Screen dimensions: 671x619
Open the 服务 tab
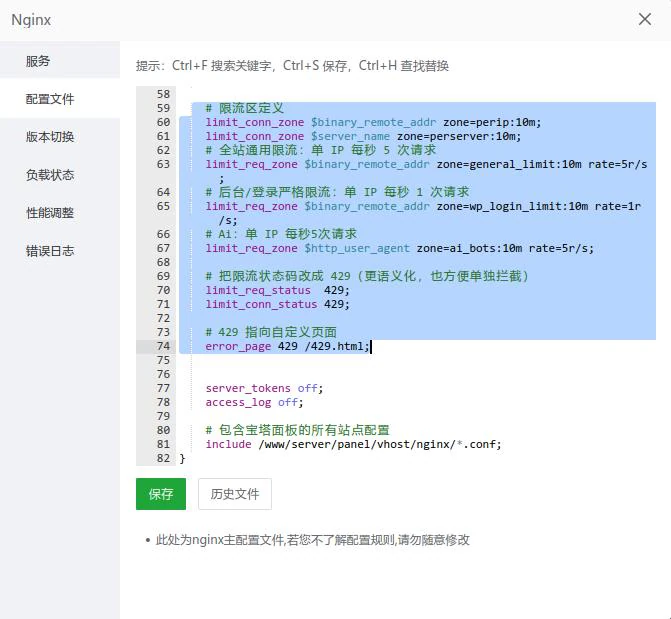60,61
